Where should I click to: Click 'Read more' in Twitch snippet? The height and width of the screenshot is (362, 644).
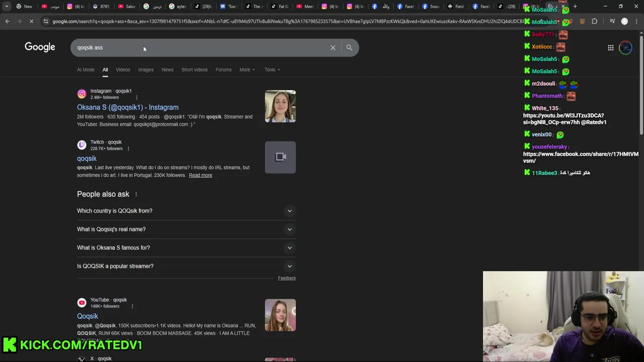tap(200, 175)
